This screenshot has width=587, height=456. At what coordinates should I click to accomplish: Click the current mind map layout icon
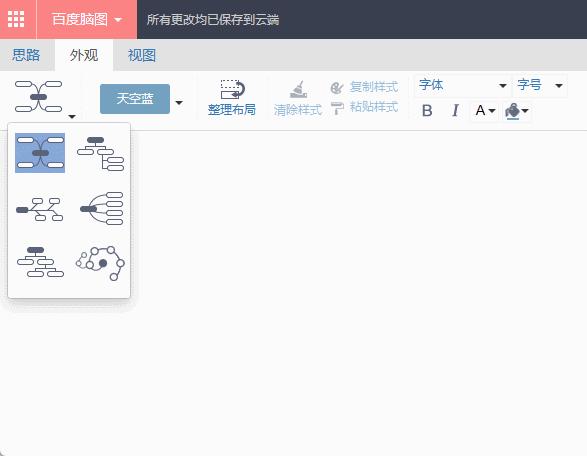(x=39, y=97)
